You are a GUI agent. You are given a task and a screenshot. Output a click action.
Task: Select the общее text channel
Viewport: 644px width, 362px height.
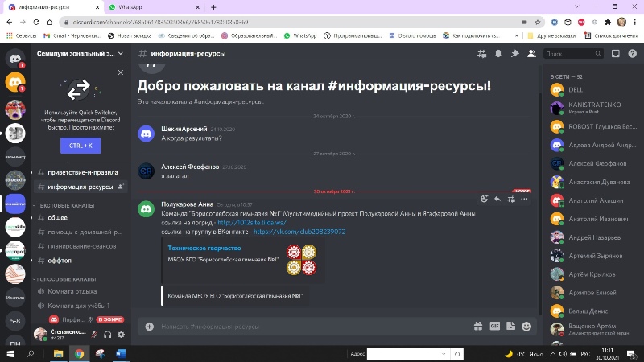tap(58, 217)
